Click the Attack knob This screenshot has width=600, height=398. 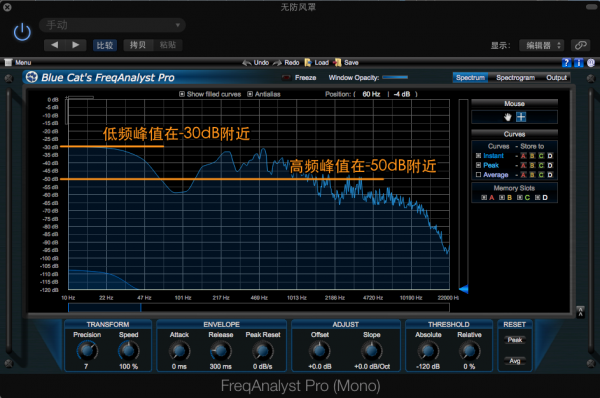tap(179, 351)
